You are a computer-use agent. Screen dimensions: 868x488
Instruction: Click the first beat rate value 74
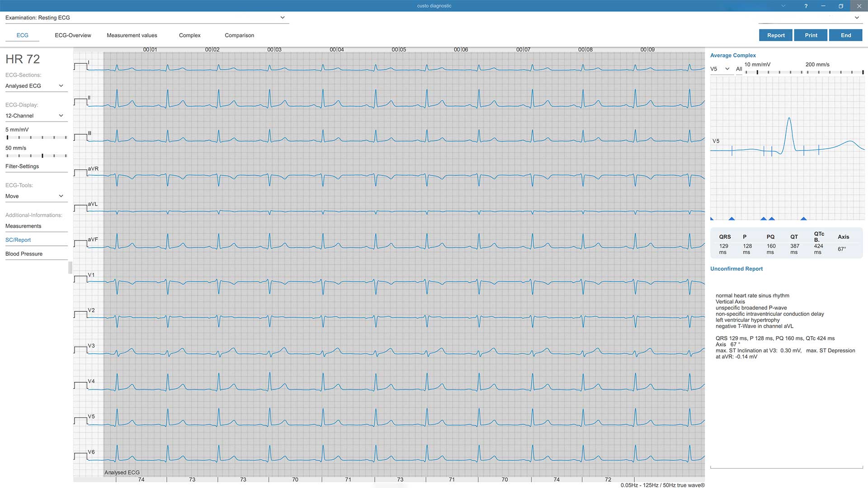pyautogui.click(x=142, y=480)
